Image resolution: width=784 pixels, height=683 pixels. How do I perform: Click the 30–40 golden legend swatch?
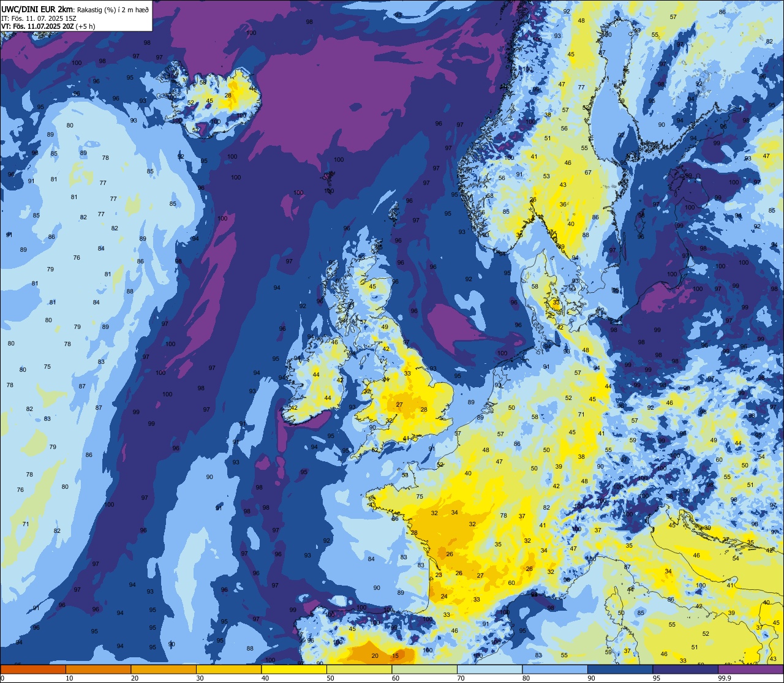tap(228, 670)
